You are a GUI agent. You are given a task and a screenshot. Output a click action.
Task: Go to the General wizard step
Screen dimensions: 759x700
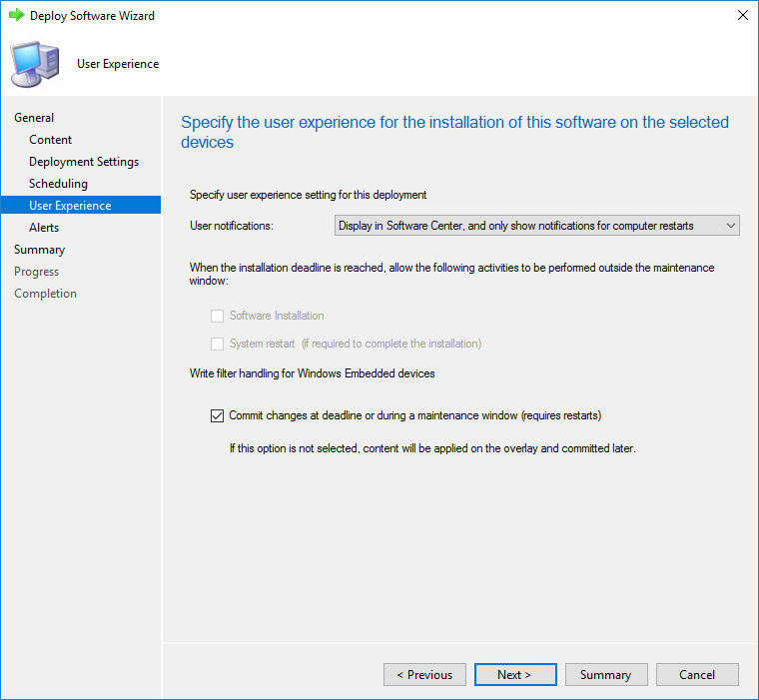click(34, 118)
